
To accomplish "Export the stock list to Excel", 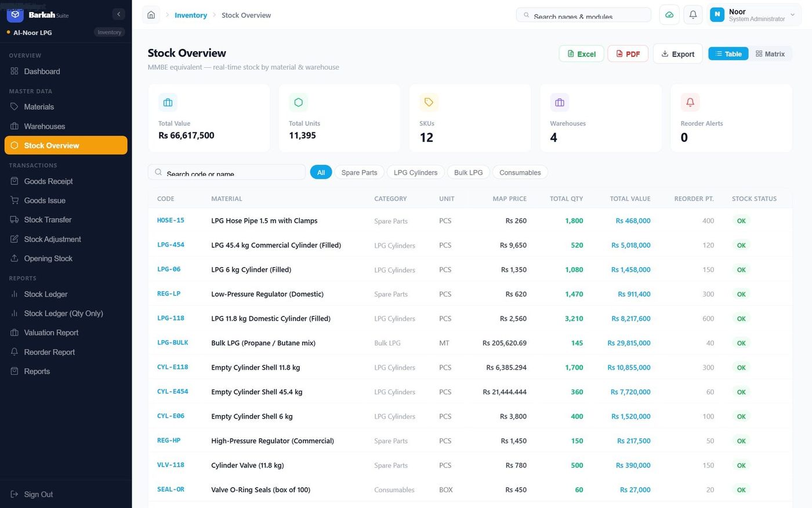I will tap(581, 54).
